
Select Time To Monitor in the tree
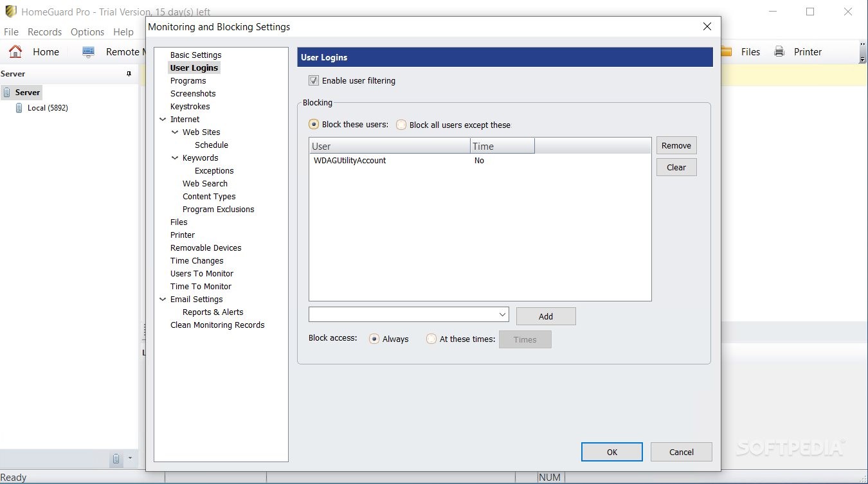[201, 286]
